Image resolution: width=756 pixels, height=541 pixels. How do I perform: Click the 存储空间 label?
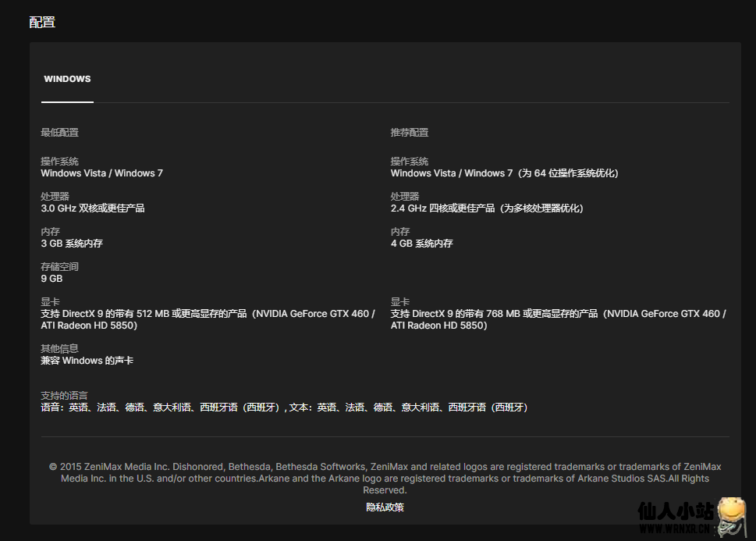click(x=60, y=267)
